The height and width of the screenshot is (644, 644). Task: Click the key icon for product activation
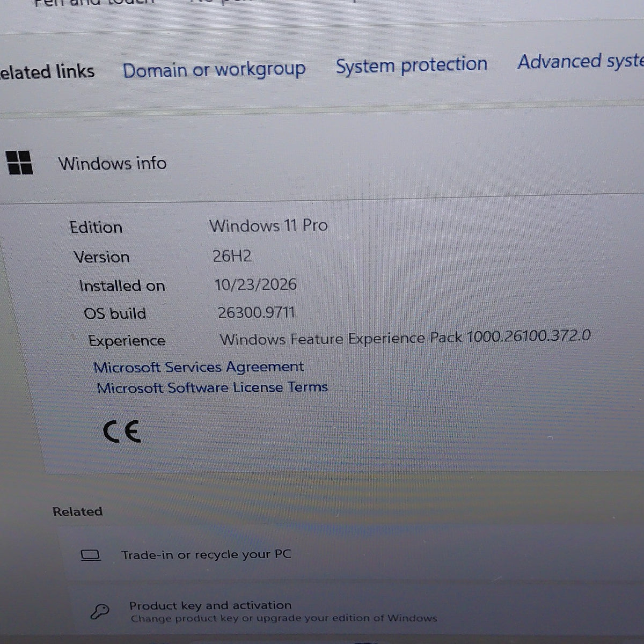(x=100, y=611)
